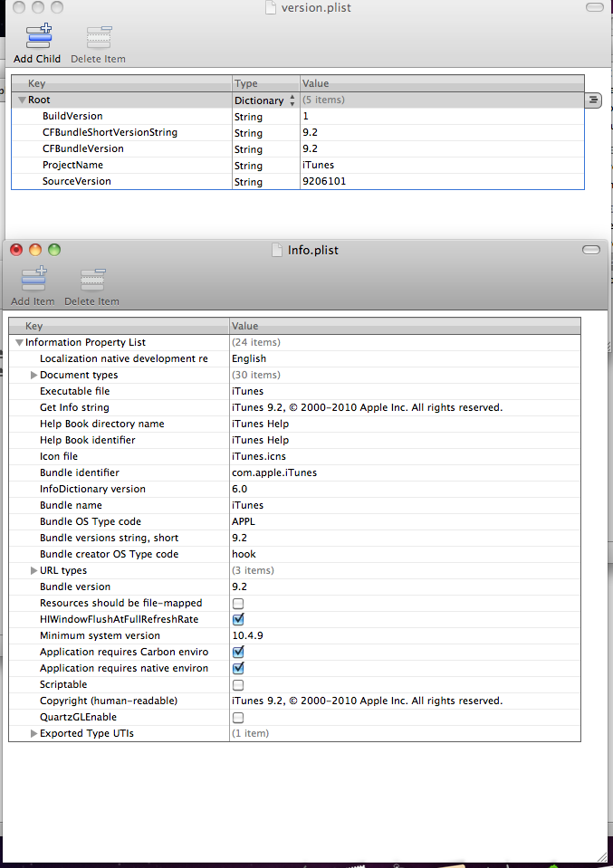Toggle toolbar pill button in Info.plist window
This screenshot has width=613, height=868.
tap(591, 250)
